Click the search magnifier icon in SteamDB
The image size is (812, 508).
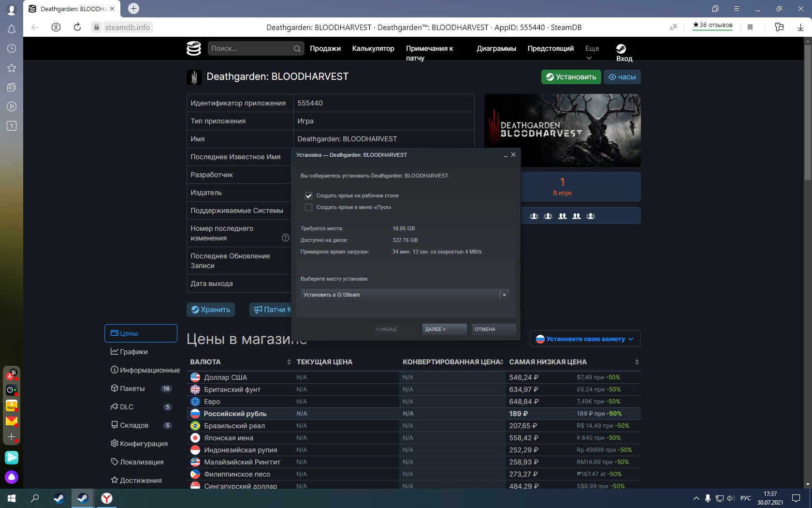pyautogui.click(x=297, y=49)
